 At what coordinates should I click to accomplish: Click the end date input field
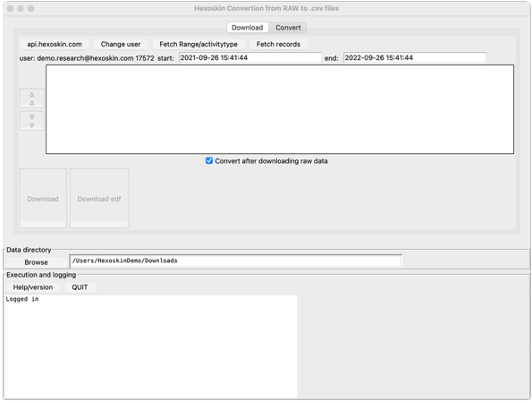pos(414,57)
